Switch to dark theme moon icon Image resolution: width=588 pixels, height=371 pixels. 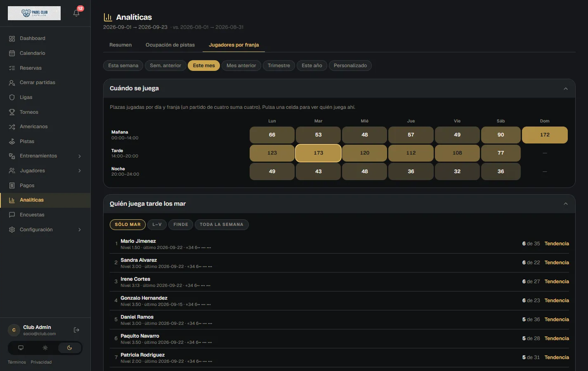tap(69, 348)
